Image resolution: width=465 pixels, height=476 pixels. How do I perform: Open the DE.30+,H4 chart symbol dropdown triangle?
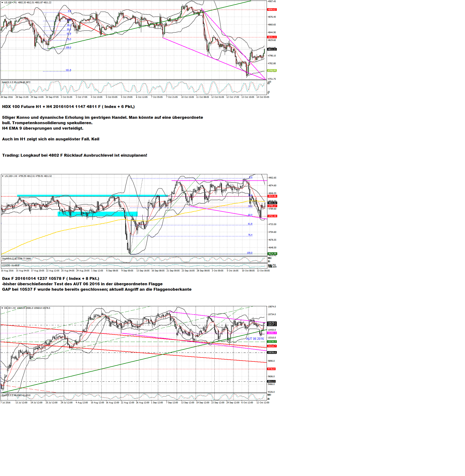point(2,308)
